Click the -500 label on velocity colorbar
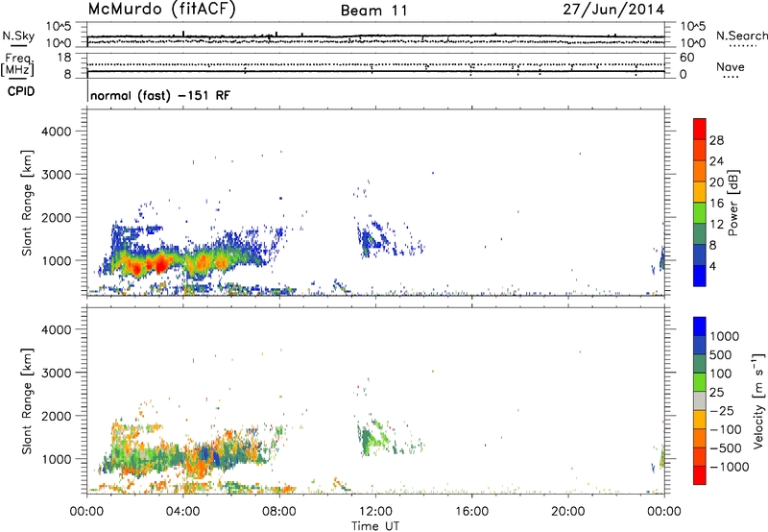 [x=726, y=448]
